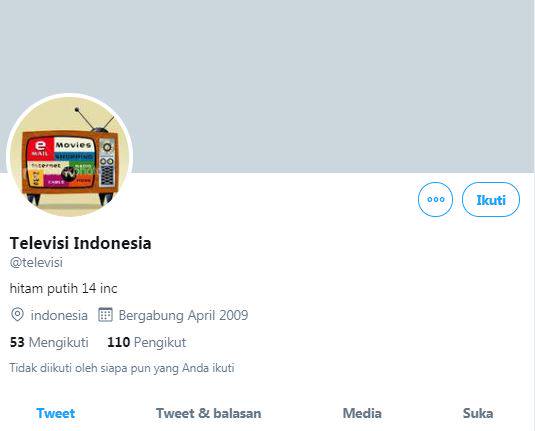This screenshot has height=431, width=535.
Task: Open the Suka tab
Action: tap(478, 413)
